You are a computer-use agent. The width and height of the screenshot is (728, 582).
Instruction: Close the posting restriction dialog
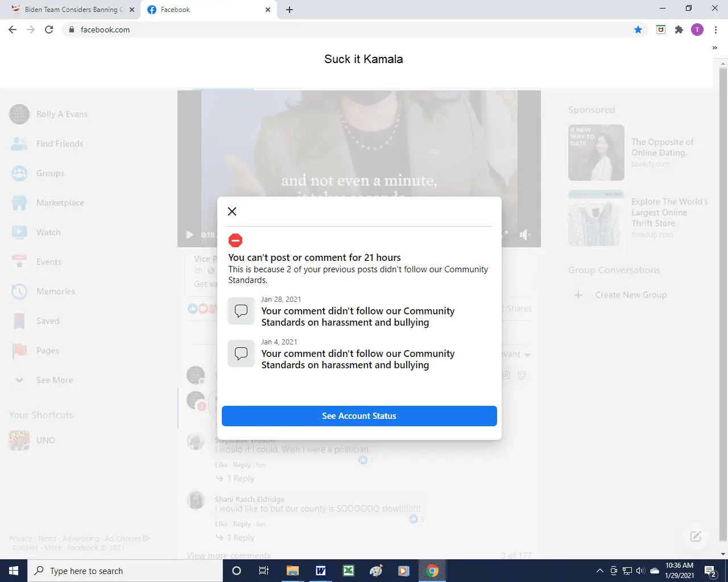pos(232,211)
